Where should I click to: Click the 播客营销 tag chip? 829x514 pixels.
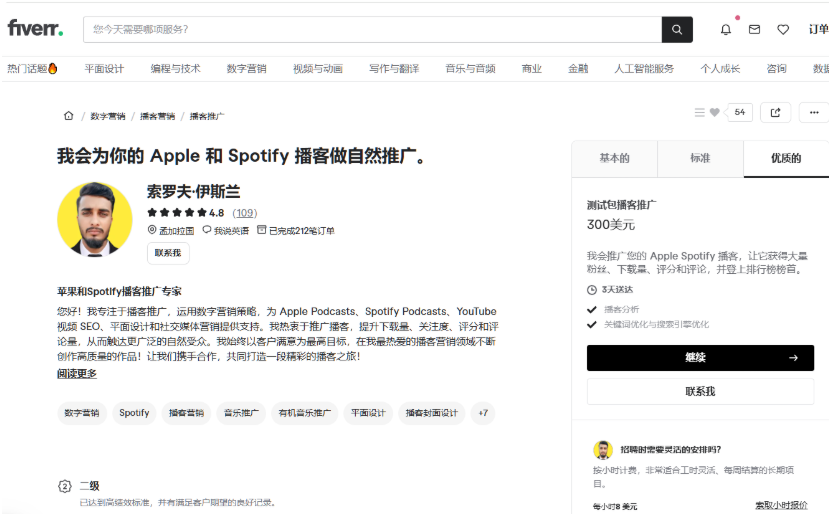tap(186, 413)
